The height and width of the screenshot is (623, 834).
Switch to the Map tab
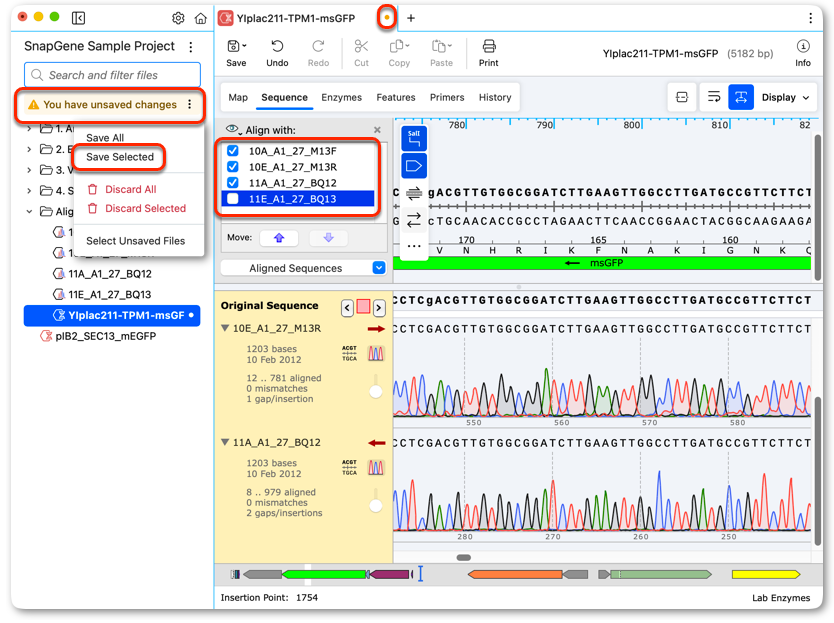coord(238,97)
